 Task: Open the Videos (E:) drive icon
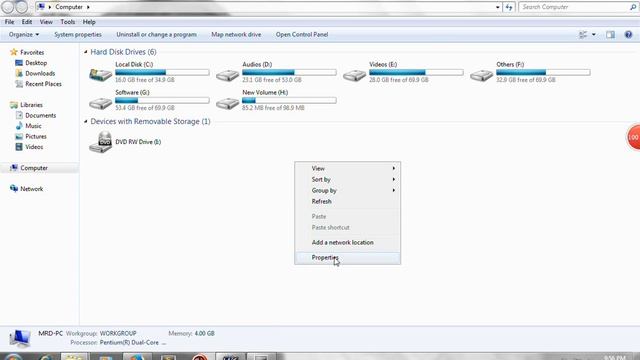point(354,75)
